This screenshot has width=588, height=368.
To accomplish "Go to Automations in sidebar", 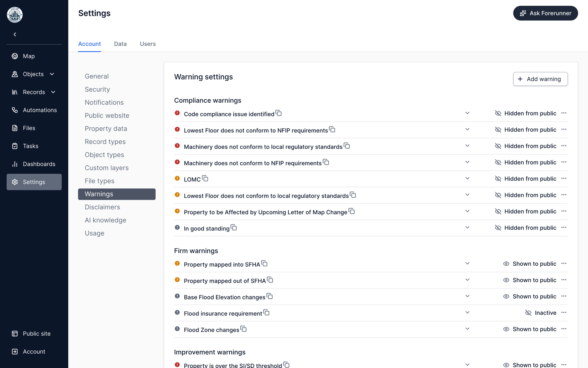I will [34, 110].
